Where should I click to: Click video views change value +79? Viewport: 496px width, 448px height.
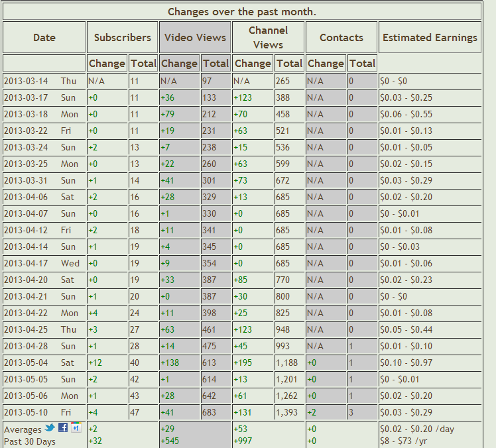pos(168,114)
